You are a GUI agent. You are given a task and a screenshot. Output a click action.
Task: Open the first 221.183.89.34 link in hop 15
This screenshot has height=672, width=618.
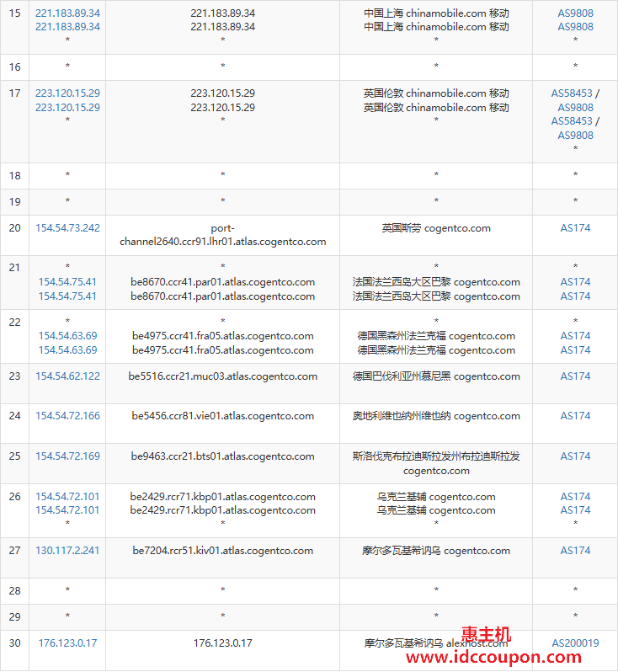[67, 13]
